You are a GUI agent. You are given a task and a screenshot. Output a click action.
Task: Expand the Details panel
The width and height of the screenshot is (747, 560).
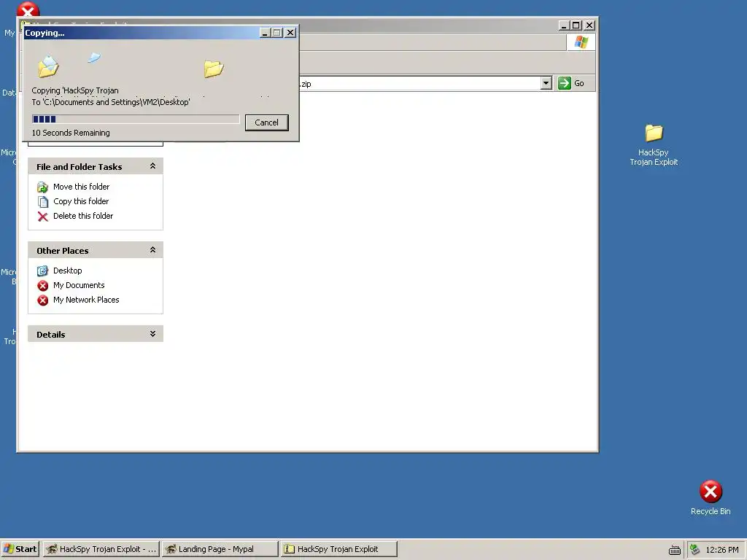tap(153, 334)
